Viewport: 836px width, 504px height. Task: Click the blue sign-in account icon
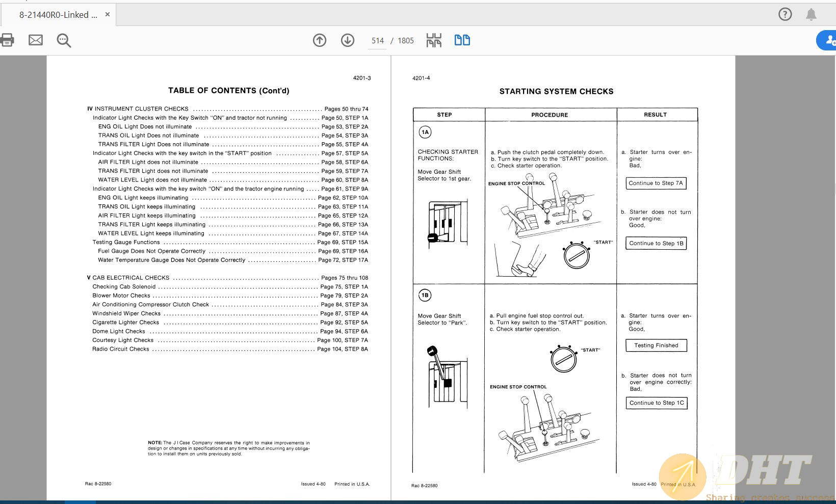click(828, 40)
